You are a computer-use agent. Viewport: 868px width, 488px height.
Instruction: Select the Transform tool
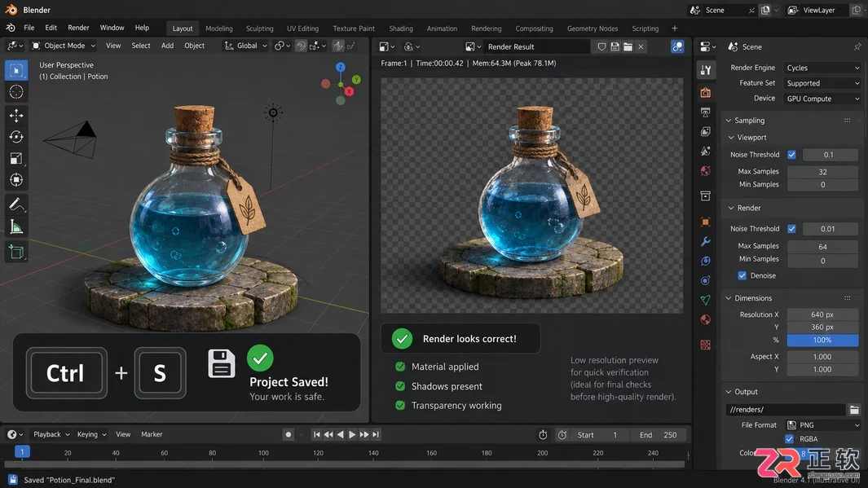[x=16, y=180]
